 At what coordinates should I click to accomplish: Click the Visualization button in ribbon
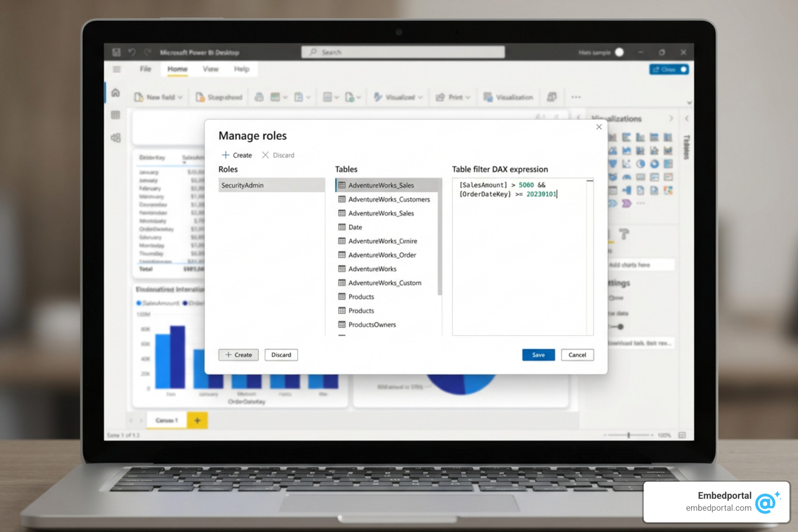(509, 97)
